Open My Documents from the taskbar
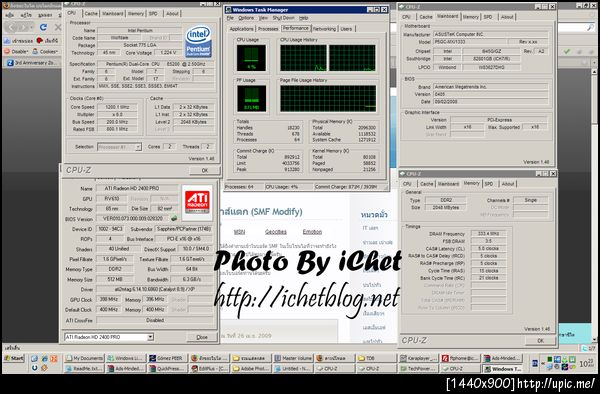The height and width of the screenshot is (394, 600). 84,358
